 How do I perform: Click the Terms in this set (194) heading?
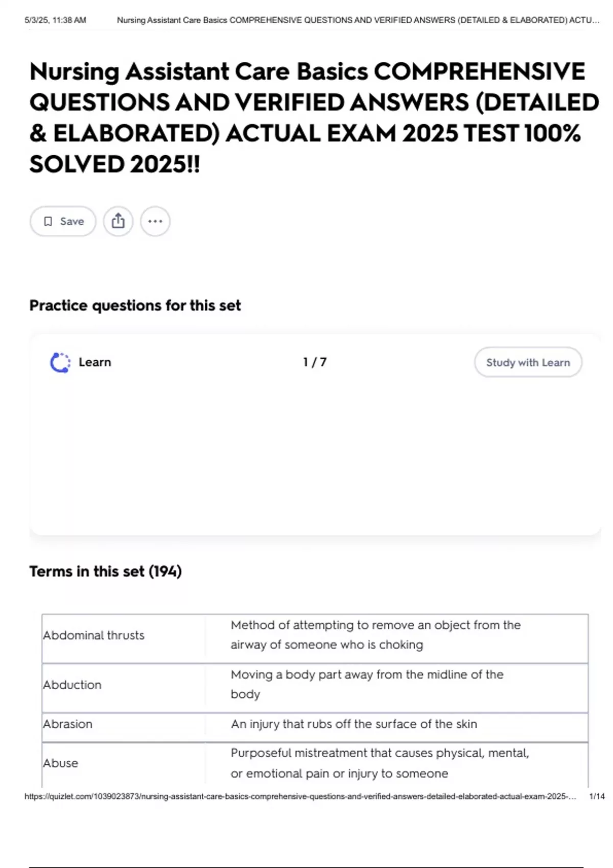coord(105,571)
